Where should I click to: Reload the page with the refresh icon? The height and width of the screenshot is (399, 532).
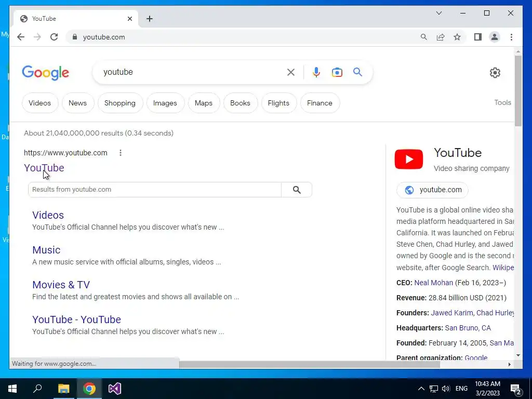(x=54, y=37)
